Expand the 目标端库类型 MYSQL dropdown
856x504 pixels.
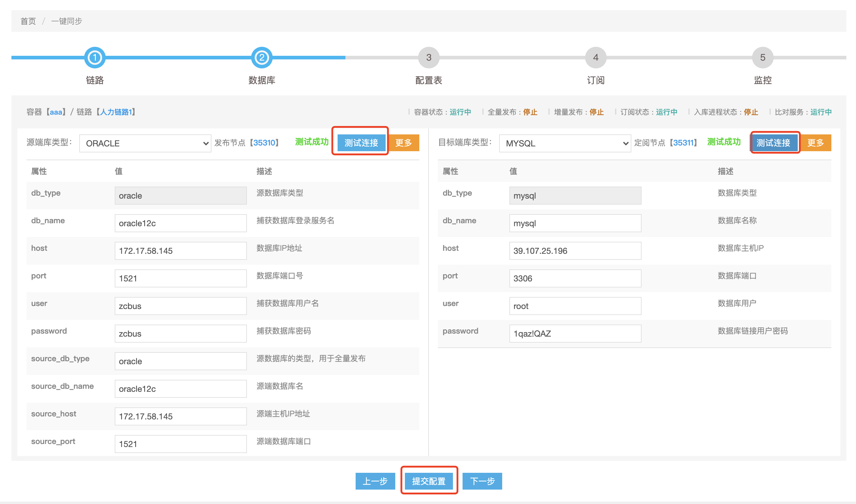click(x=565, y=143)
